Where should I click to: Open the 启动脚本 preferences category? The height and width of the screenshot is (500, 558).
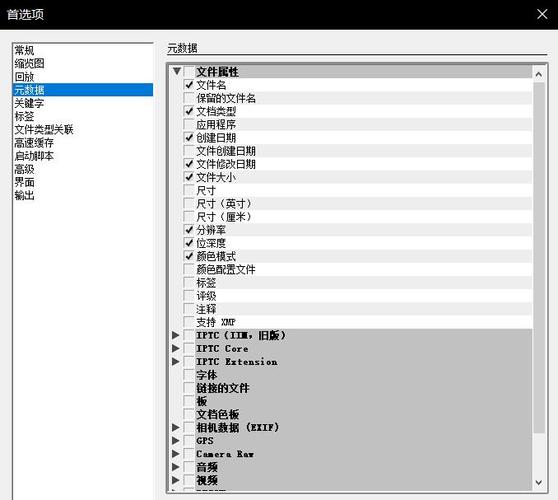[83, 156]
